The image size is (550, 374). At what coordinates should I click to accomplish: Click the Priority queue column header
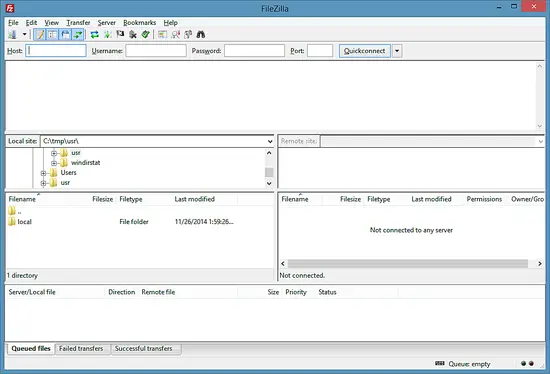(296, 292)
